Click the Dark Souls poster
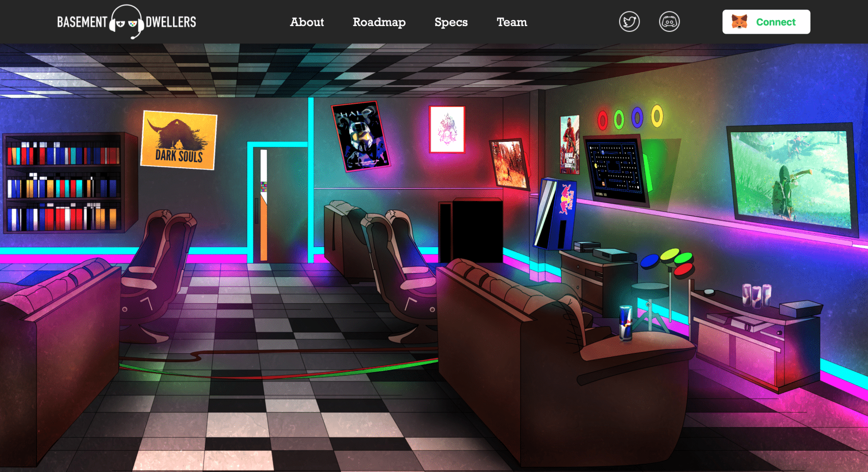The height and width of the screenshot is (472, 868). (x=178, y=140)
